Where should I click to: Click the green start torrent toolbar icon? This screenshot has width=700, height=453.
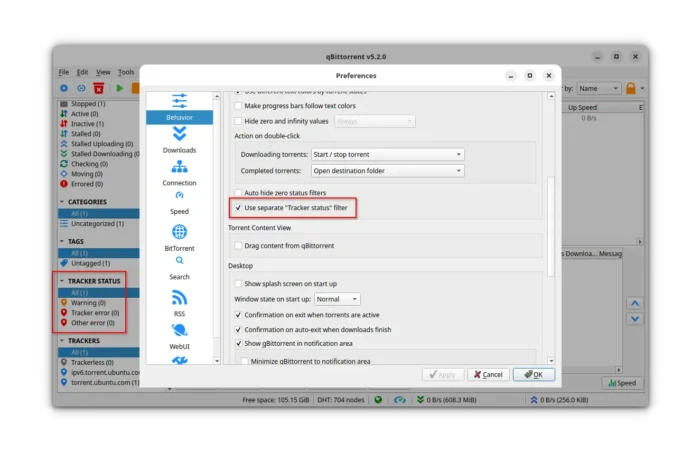(x=119, y=88)
